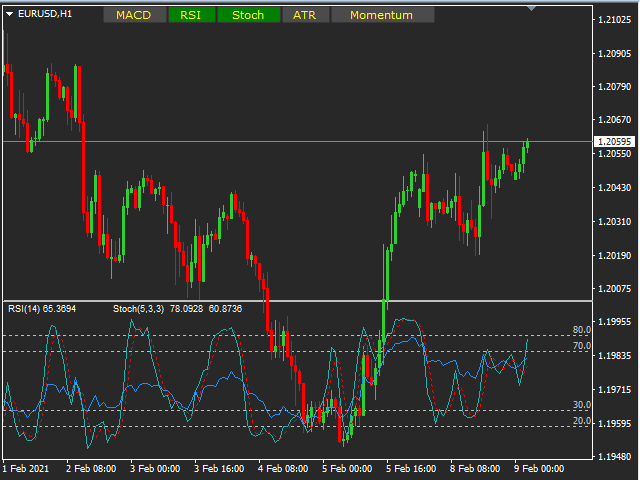This screenshot has width=640, height=480.
Task: Enable the ATR indicator button
Action: [x=305, y=15]
